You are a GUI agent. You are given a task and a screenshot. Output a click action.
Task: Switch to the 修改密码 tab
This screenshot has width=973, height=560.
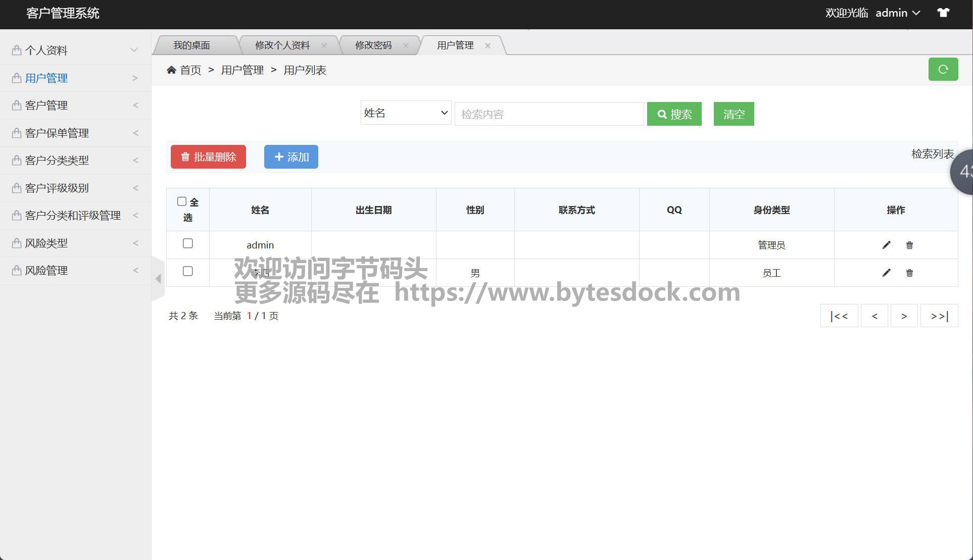(373, 45)
